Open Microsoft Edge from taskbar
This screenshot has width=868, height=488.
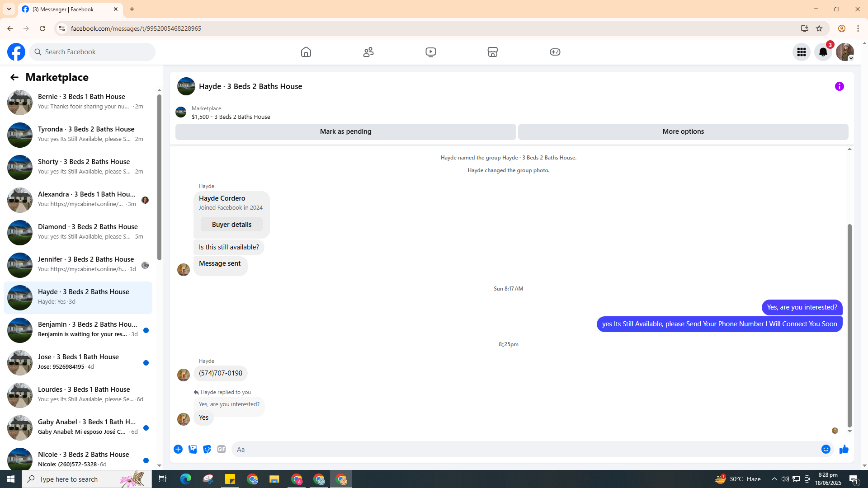[186, 479]
